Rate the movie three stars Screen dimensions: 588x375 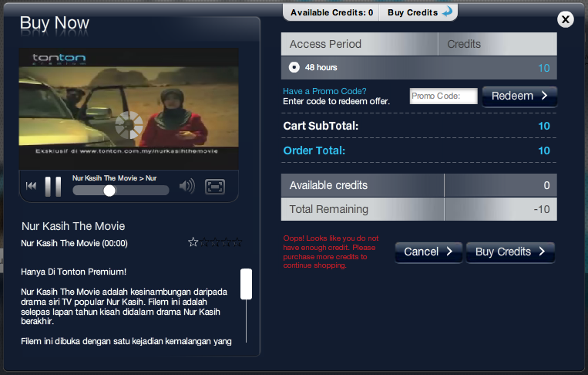coord(215,242)
